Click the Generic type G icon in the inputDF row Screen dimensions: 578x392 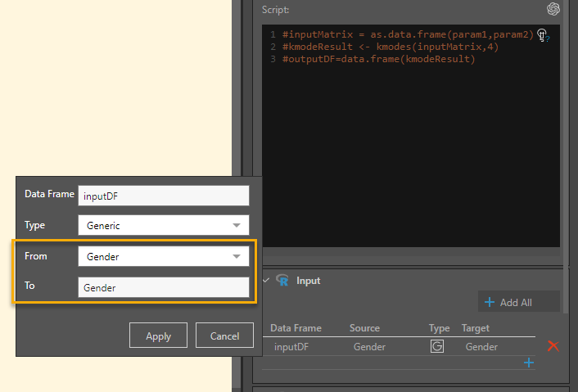437,346
